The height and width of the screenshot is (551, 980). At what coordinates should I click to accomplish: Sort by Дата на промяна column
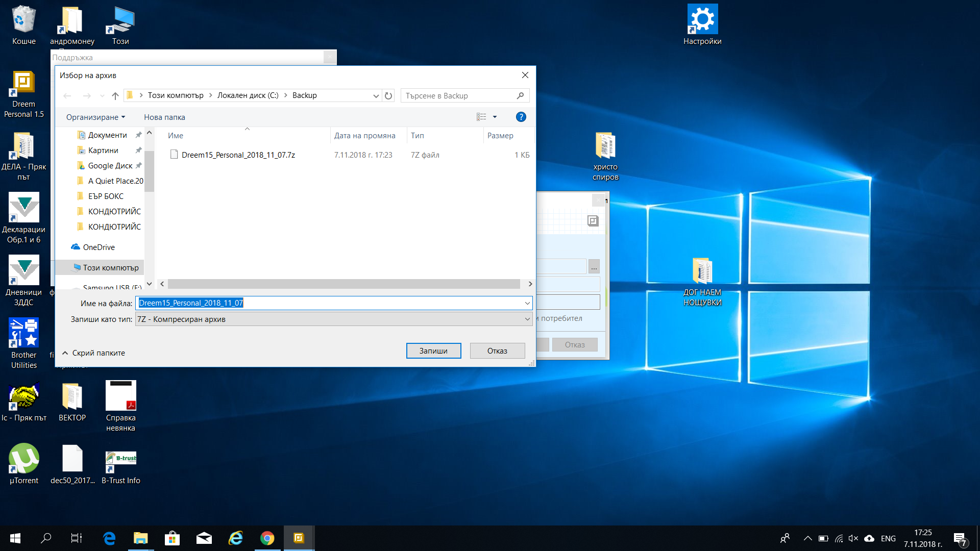pyautogui.click(x=369, y=136)
